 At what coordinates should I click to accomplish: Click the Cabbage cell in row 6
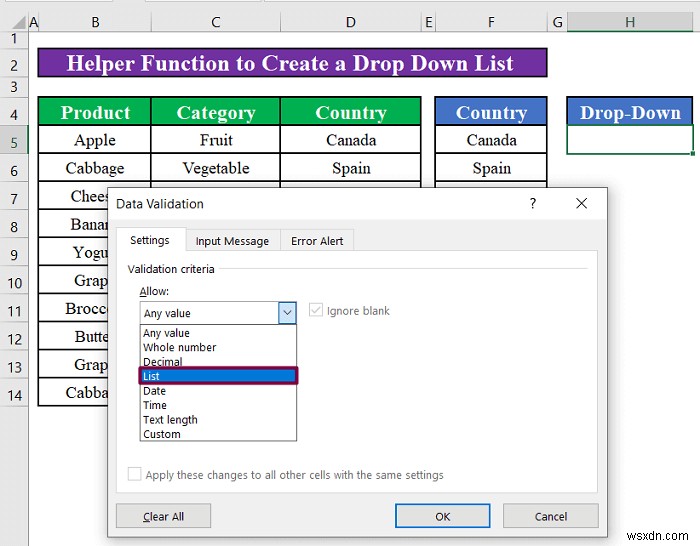tap(95, 168)
